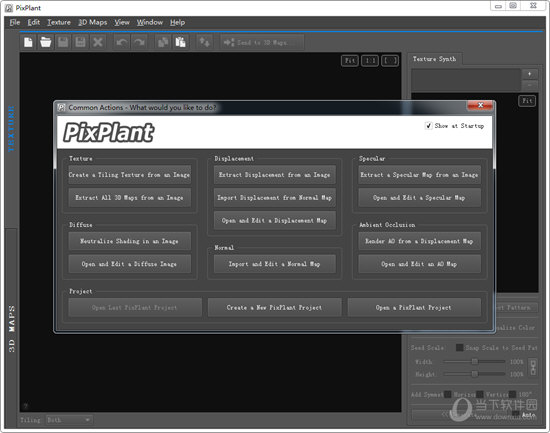Image resolution: width=550 pixels, height=433 pixels.
Task: Open the Edit menu
Action: tap(34, 22)
